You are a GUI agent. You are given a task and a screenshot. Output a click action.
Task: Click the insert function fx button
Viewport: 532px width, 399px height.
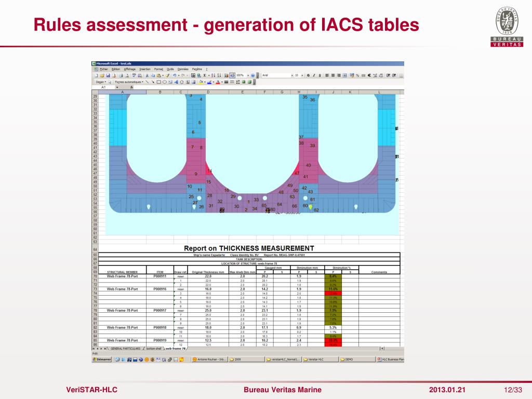[131, 87]
